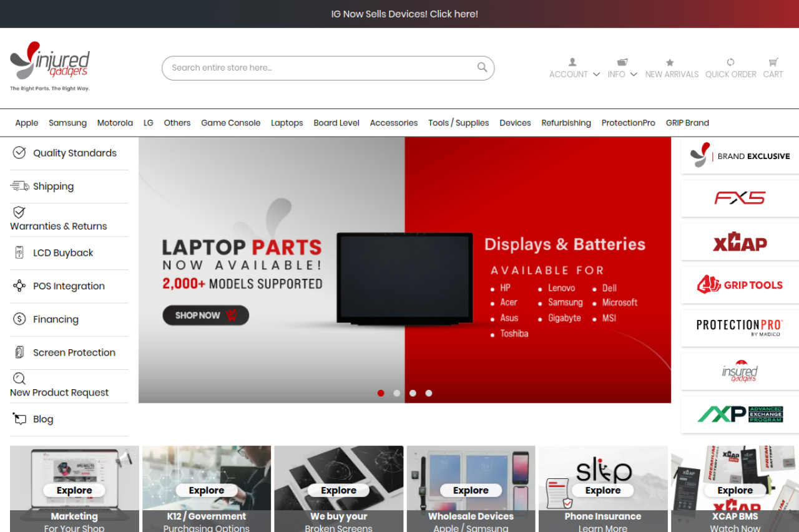Select the third carousel slide dot

point(413,393)
